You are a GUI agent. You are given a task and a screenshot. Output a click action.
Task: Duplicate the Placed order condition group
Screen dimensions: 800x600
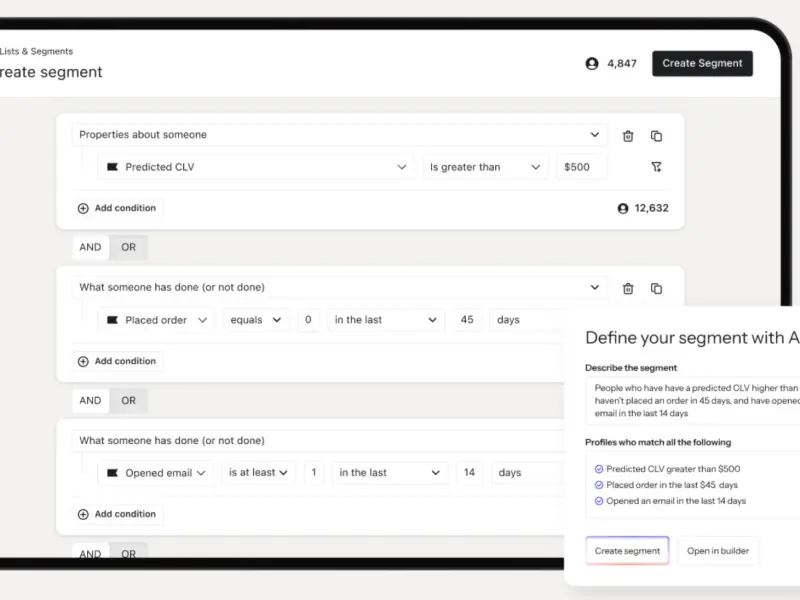[656, 289]
